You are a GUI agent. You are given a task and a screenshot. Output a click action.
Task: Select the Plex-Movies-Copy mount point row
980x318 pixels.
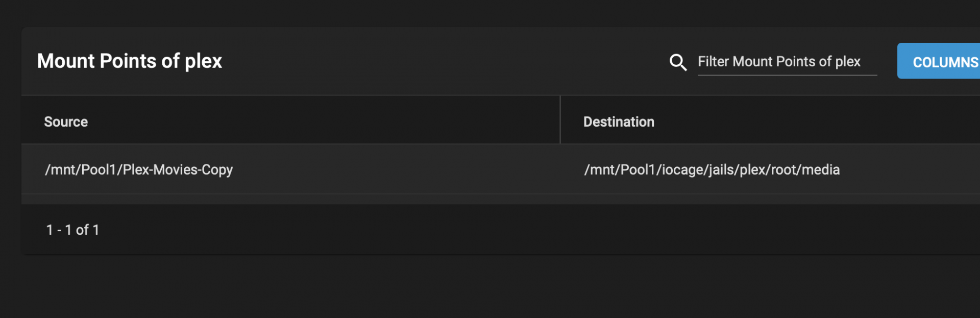click(x=501, y=169)
